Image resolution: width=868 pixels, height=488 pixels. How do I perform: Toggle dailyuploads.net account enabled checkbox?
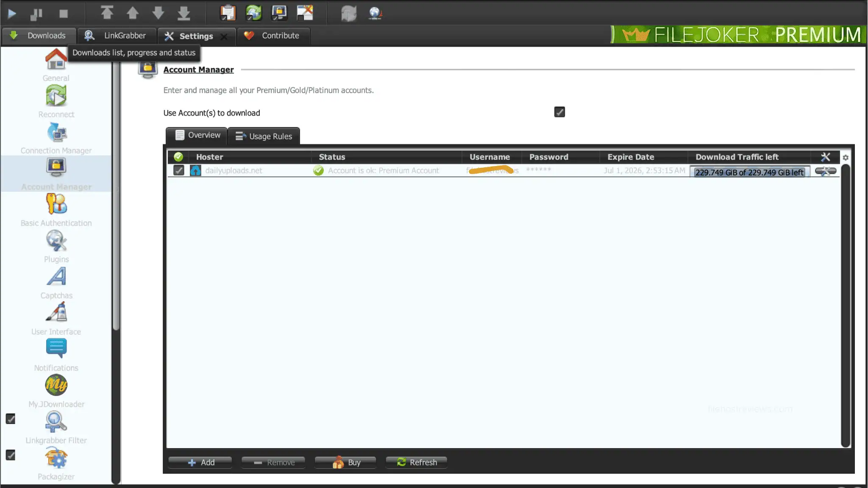(x=179, y=170)
